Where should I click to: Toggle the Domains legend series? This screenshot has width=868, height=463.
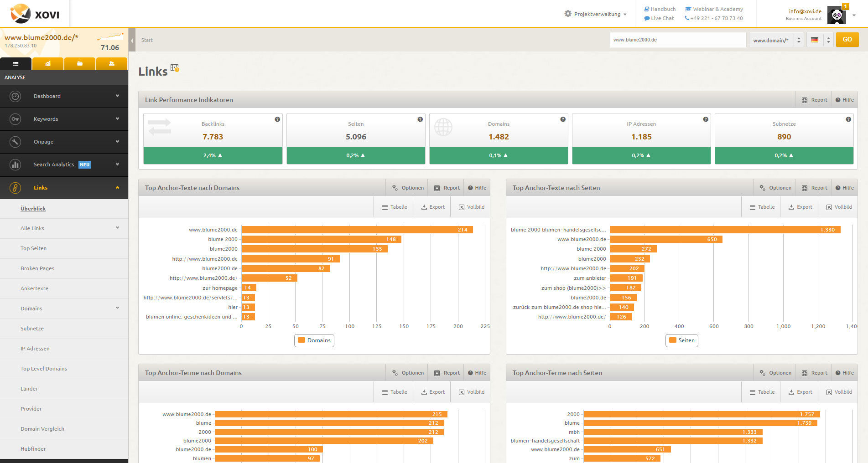coord(314,340)
